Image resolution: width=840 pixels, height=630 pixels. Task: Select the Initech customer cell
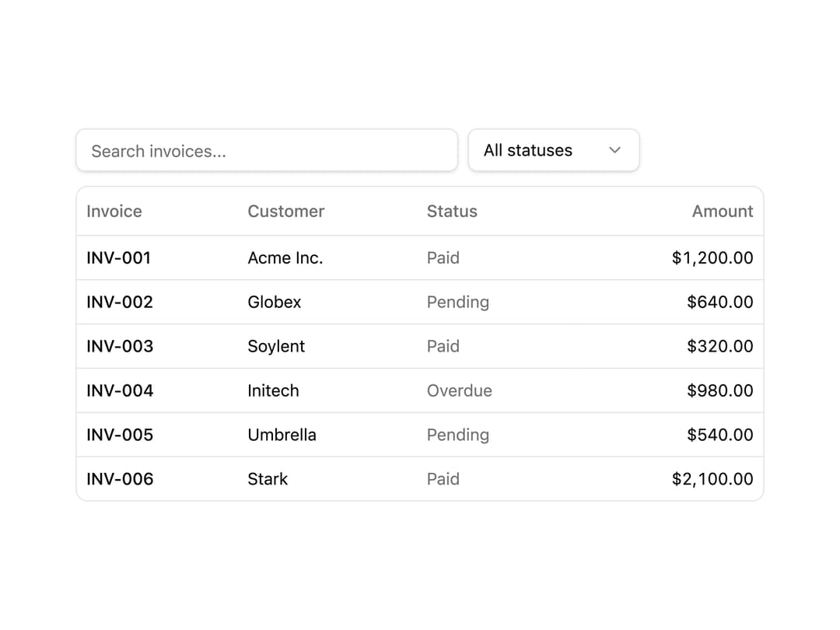273,390
